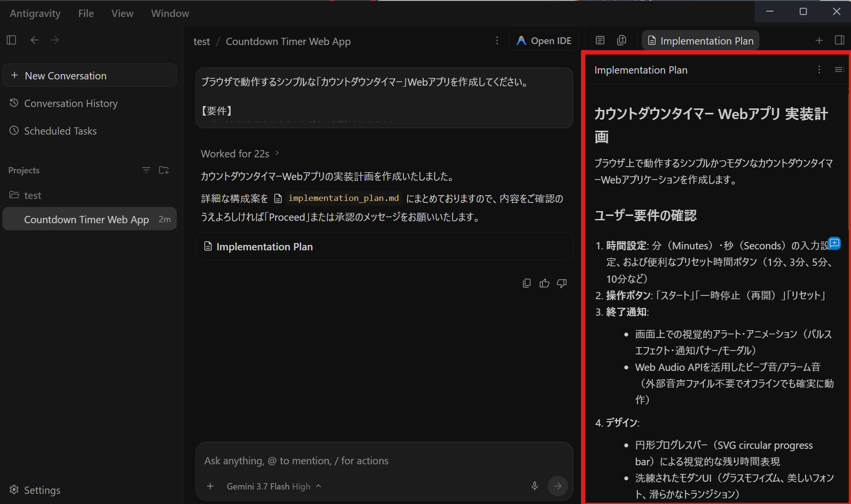Minimize the Antigravity window

coord(770,11)
